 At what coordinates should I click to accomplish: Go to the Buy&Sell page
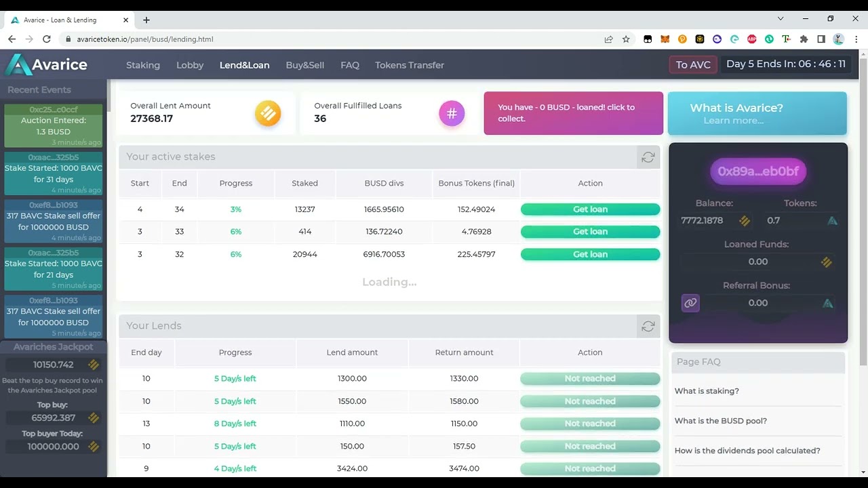pos(304,65)
